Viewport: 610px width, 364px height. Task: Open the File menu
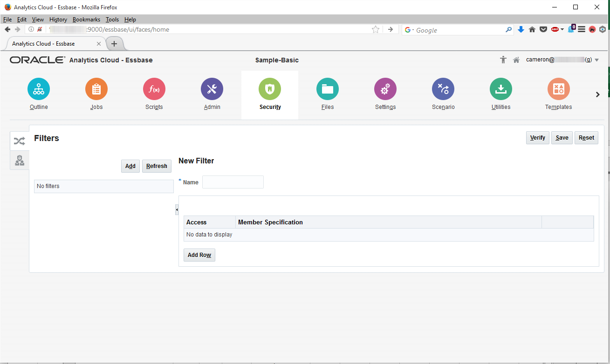7,20
